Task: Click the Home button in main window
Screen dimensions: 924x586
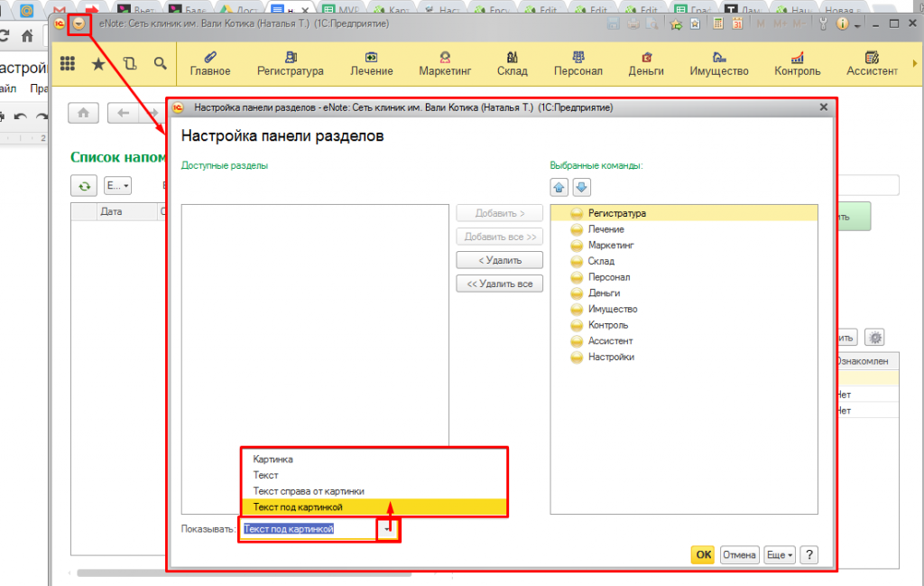Action: [84, 113]
